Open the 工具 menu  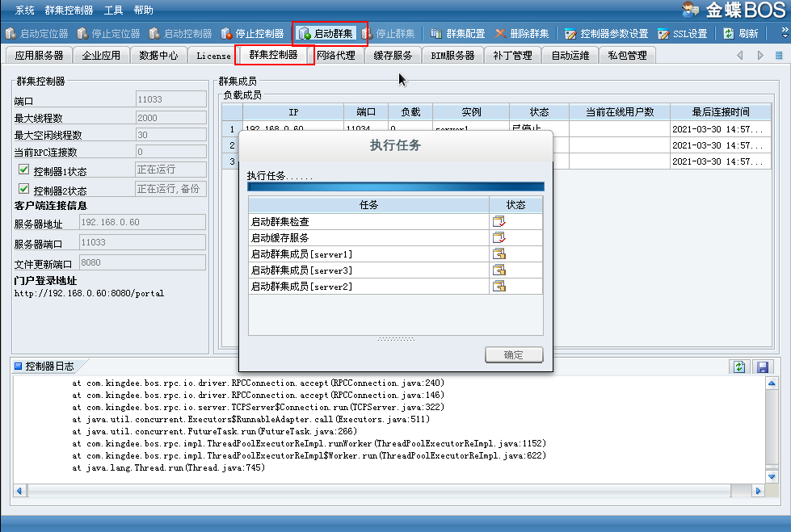click(113, 10)
